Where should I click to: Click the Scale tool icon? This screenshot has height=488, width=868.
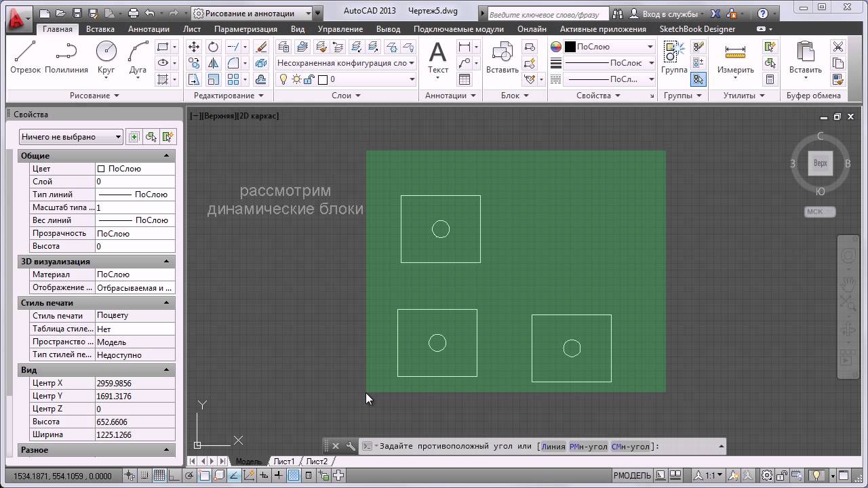(x=213, y=79)
